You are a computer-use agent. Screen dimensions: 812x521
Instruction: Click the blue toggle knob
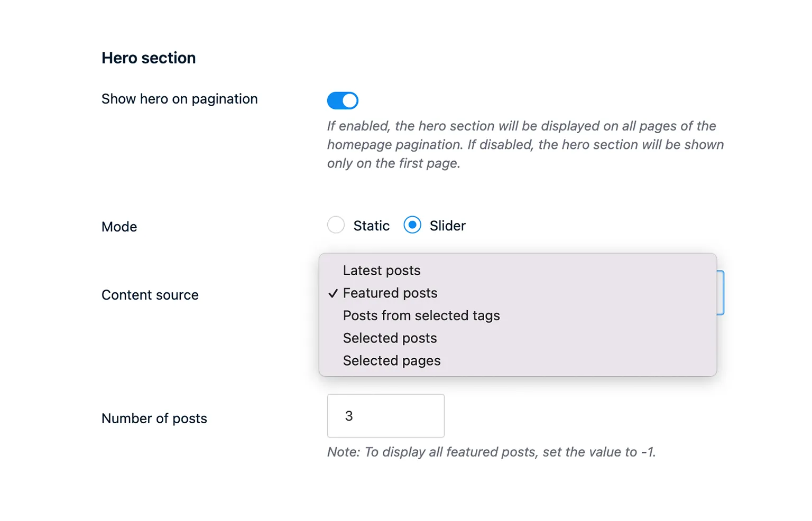[x=349, y=100]
